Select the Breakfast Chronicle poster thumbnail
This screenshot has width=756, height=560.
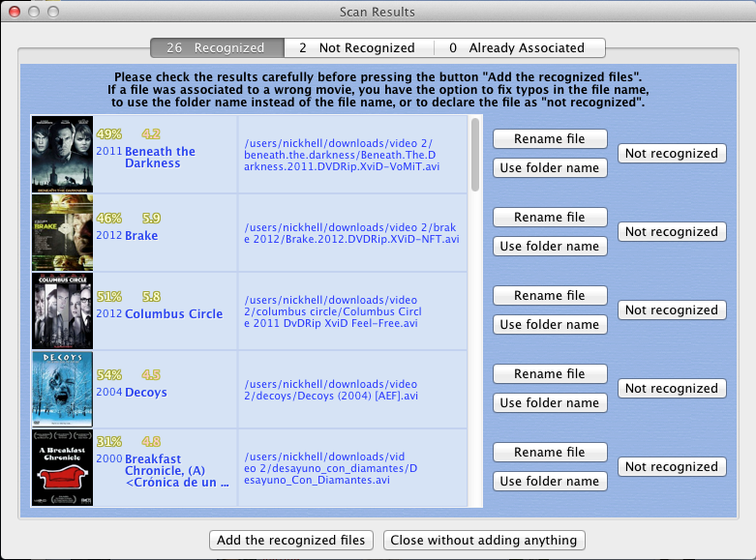tap(62, 467)
